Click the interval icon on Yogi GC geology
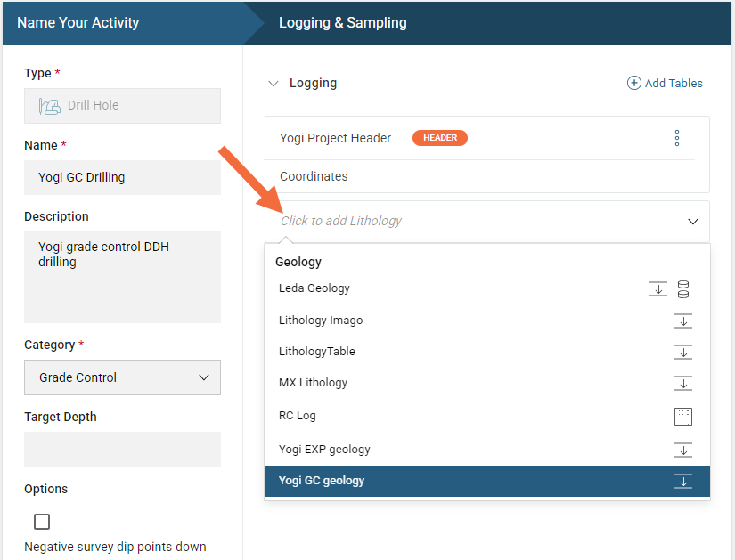This screenshot has width=735, height=560. [683, 481]
